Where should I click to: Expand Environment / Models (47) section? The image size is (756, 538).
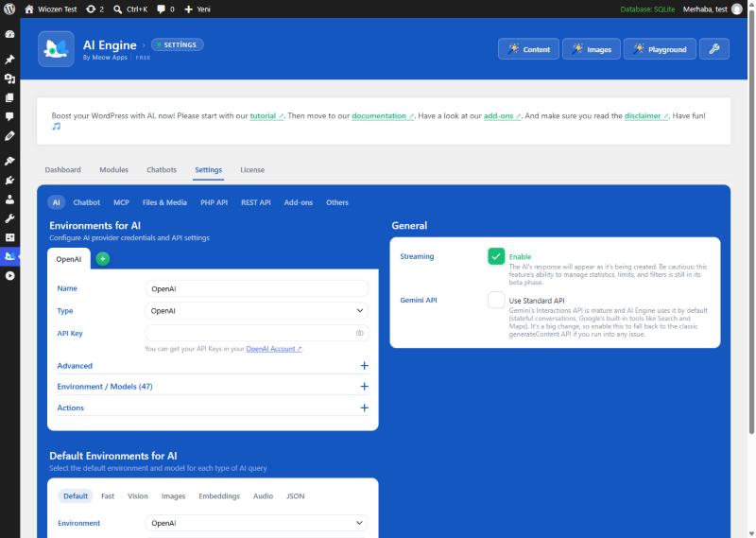pyautogui.click(x=213, y=387)
